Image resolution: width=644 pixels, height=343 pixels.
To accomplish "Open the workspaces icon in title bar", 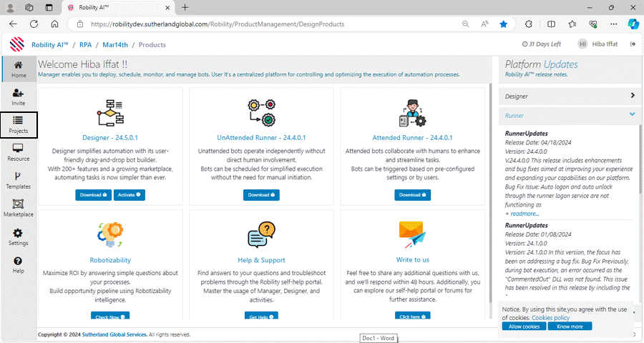I will pos(29,7).
